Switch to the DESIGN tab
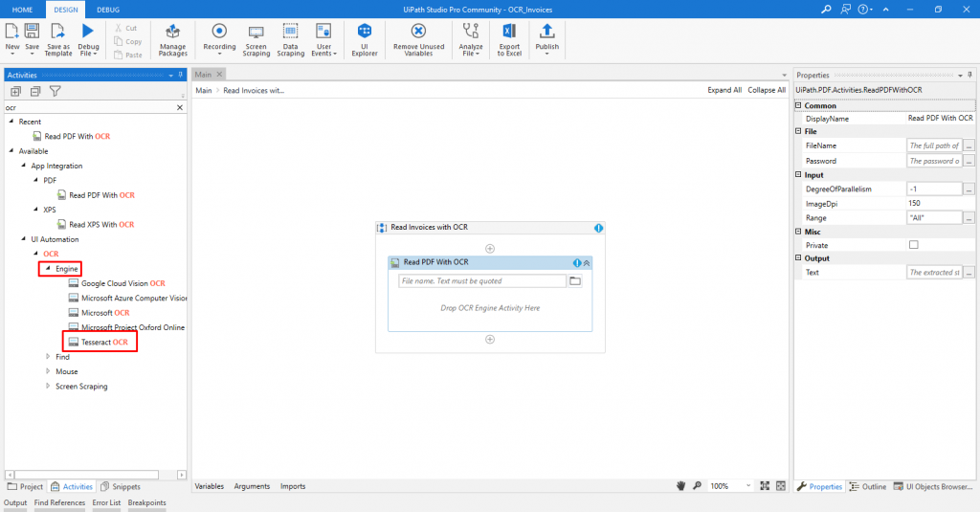The image size is (980, 512). (x=66, y=10)
